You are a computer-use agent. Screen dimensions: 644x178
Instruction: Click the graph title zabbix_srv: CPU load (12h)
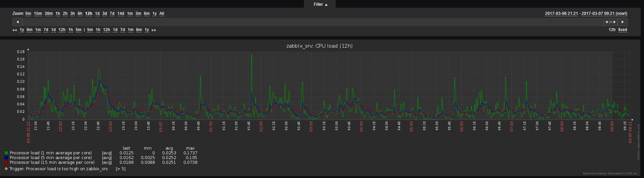319,46
